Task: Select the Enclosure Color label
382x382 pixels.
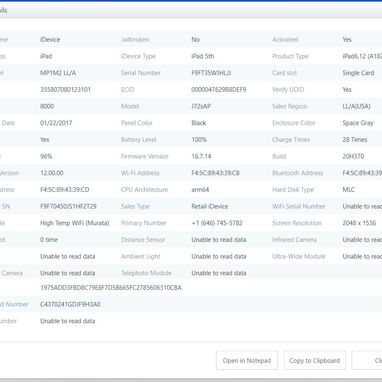Action: (x=294, y=123)
